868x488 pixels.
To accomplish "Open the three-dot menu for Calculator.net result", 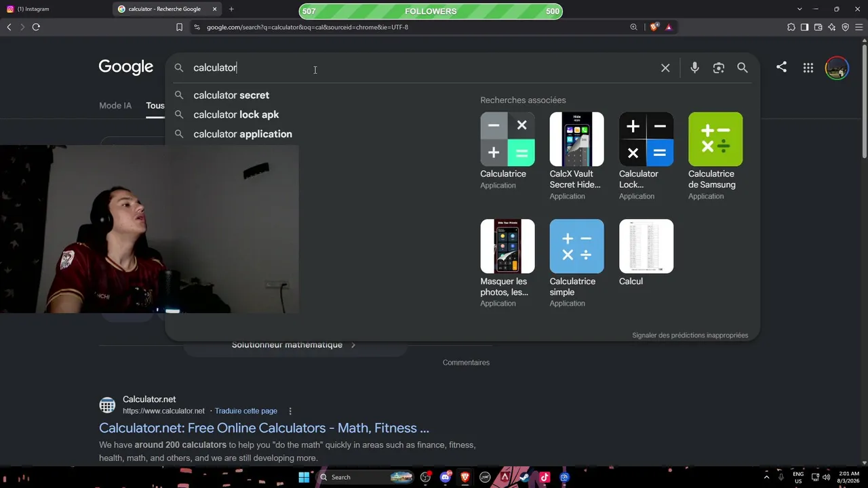I will click(290, 411).
